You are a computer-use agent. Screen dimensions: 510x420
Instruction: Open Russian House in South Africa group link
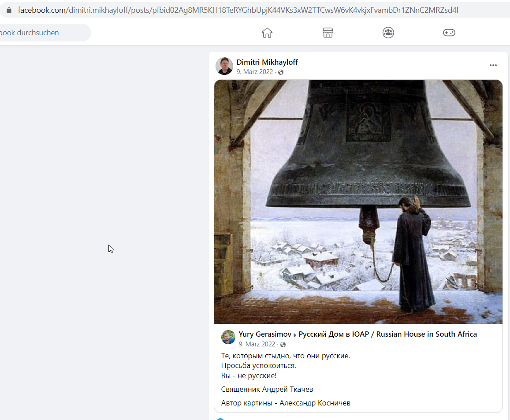click(388, 334)
